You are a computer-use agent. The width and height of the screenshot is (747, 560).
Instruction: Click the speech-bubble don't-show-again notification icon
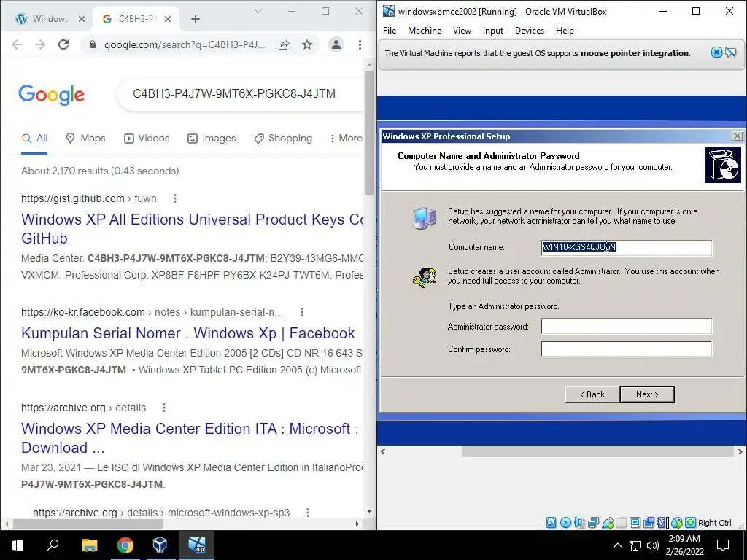click(731, 52)
